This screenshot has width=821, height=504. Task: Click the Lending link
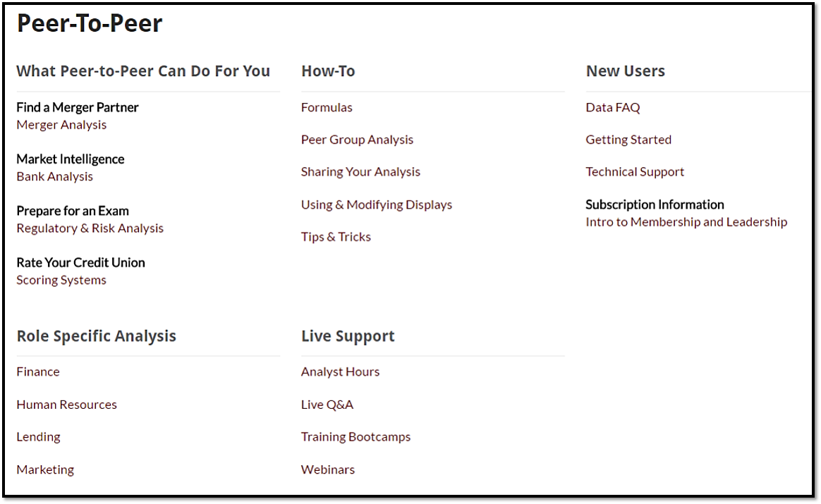[38, 437]
